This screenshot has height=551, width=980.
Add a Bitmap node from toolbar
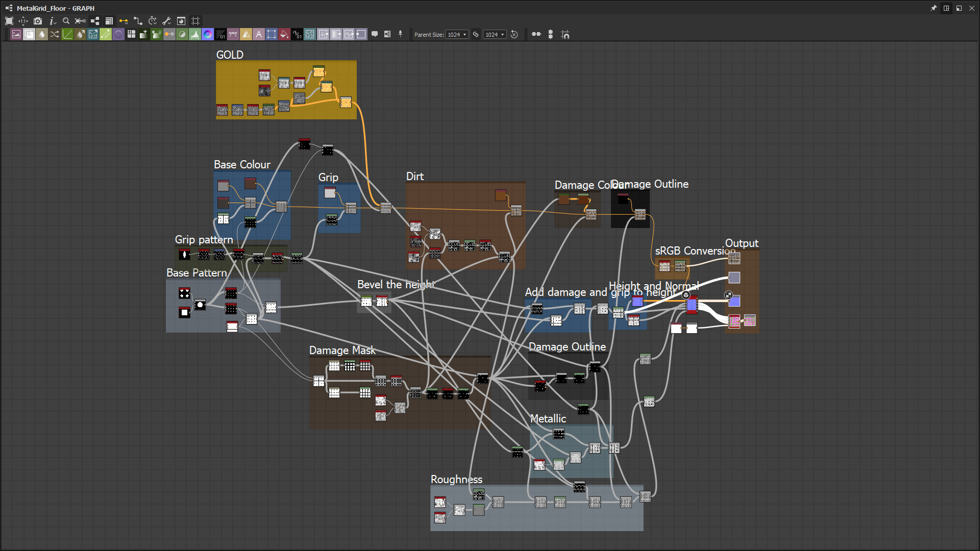(x=16, y=34)
